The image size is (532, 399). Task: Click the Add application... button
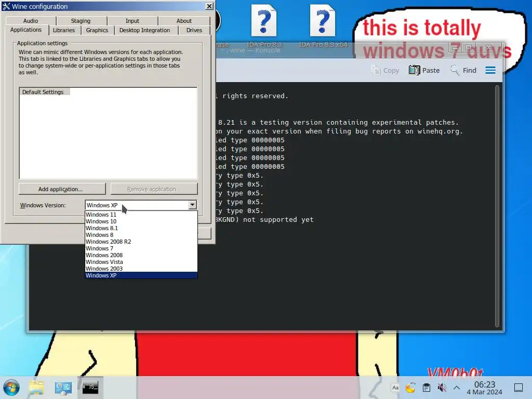[62, 189]
